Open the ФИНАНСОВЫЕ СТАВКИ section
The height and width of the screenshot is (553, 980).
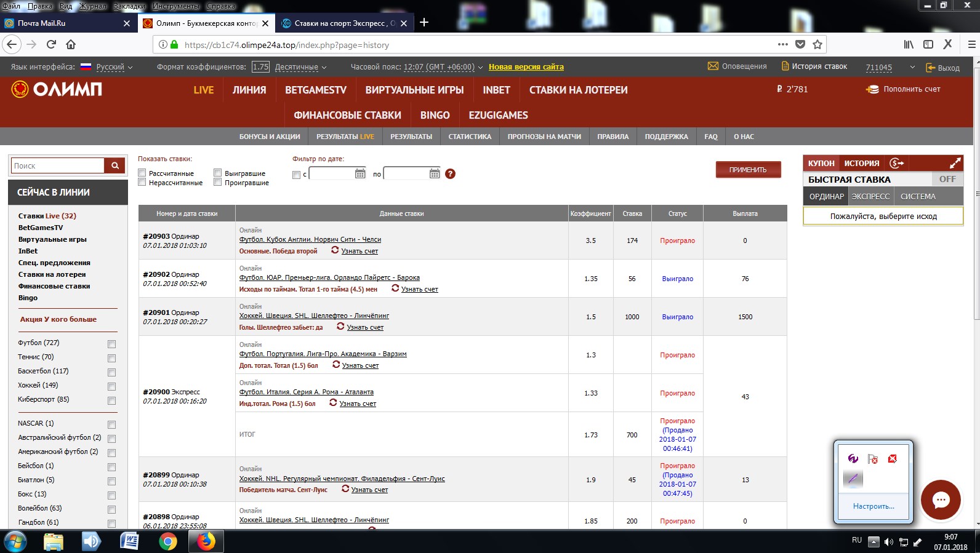click(347, 115)
